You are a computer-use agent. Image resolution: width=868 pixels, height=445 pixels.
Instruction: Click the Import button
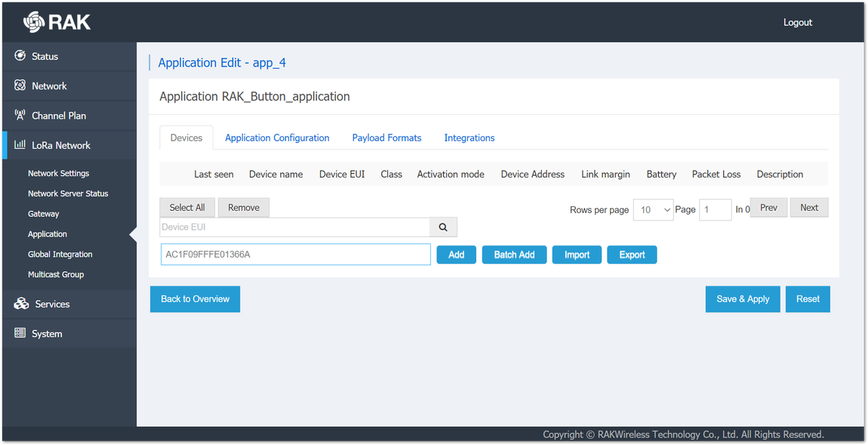(x=577, y=255)
